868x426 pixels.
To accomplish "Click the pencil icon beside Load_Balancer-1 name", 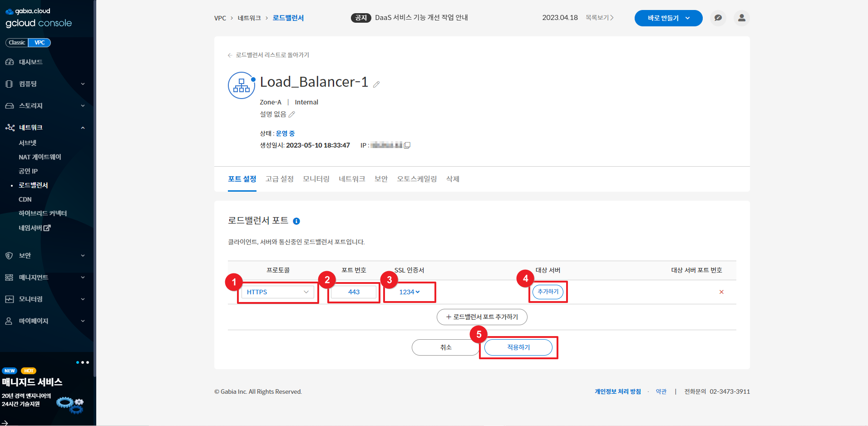I will tap(376, 84).
